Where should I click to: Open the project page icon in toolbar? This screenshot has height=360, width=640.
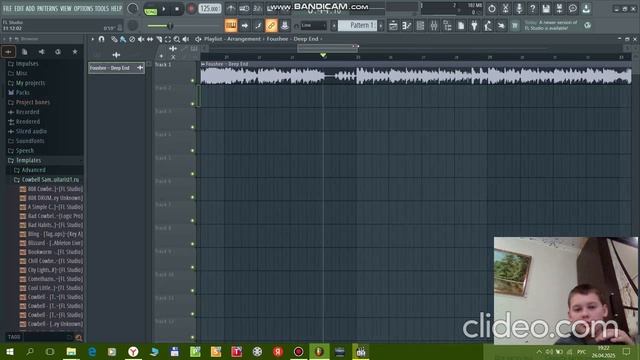click(461, 26)
